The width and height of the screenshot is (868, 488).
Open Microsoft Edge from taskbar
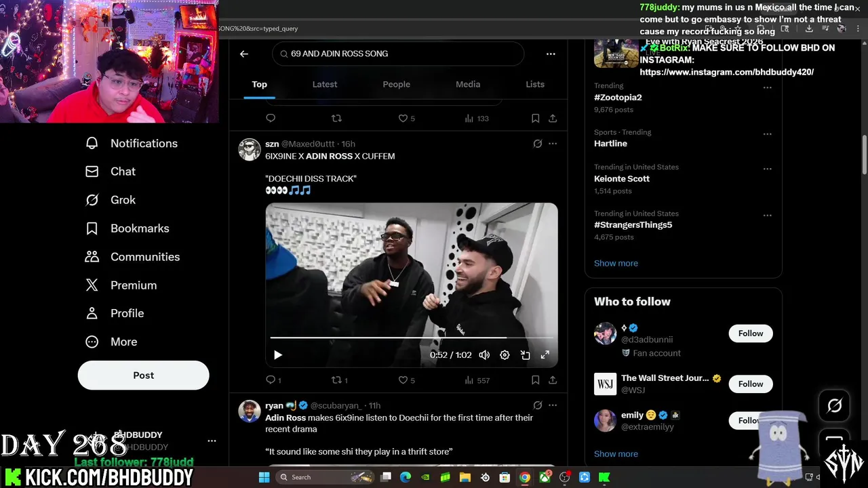click(x=406, y=477)
